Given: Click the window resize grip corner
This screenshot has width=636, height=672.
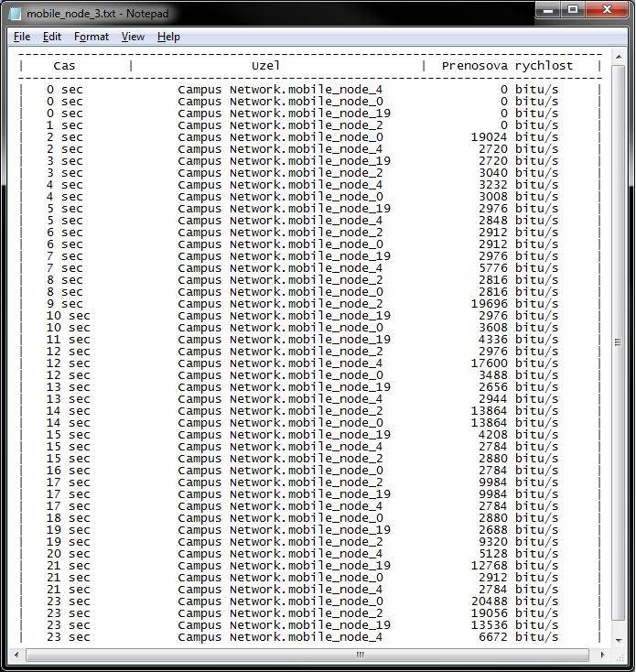Looking at the screenshot, I should point(619,656).
